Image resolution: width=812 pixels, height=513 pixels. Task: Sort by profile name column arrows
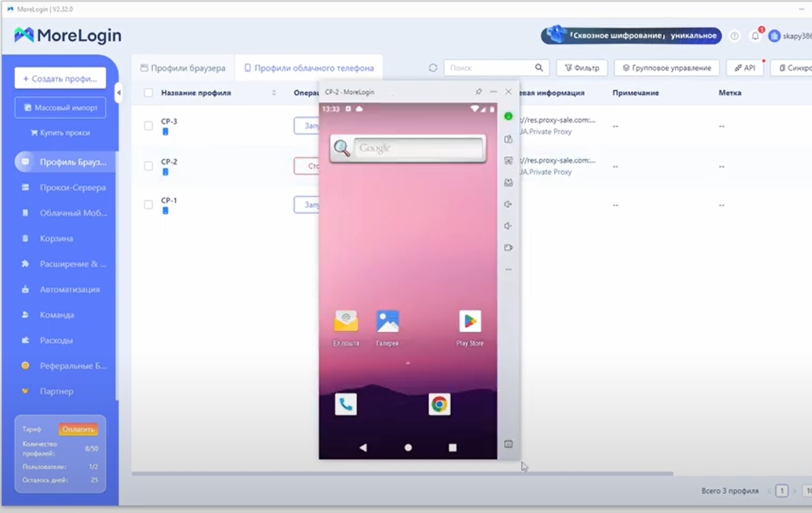click(x=274, y=93)
